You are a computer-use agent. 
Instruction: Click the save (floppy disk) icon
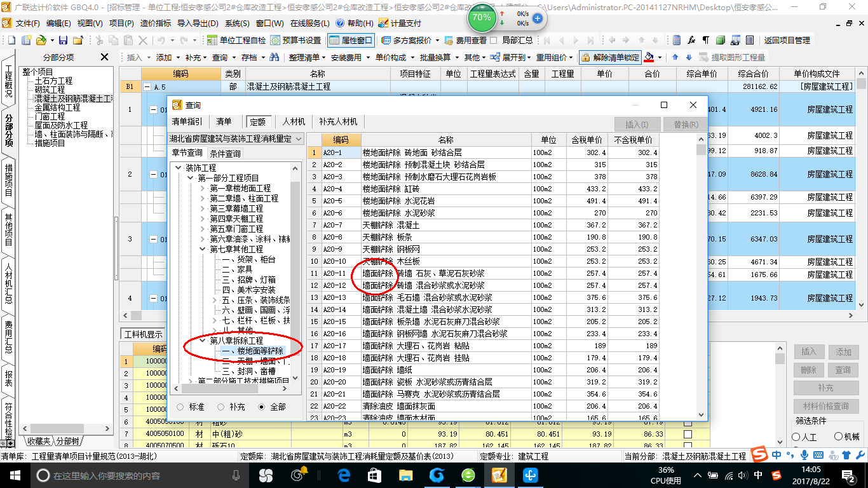pos(64,40)
